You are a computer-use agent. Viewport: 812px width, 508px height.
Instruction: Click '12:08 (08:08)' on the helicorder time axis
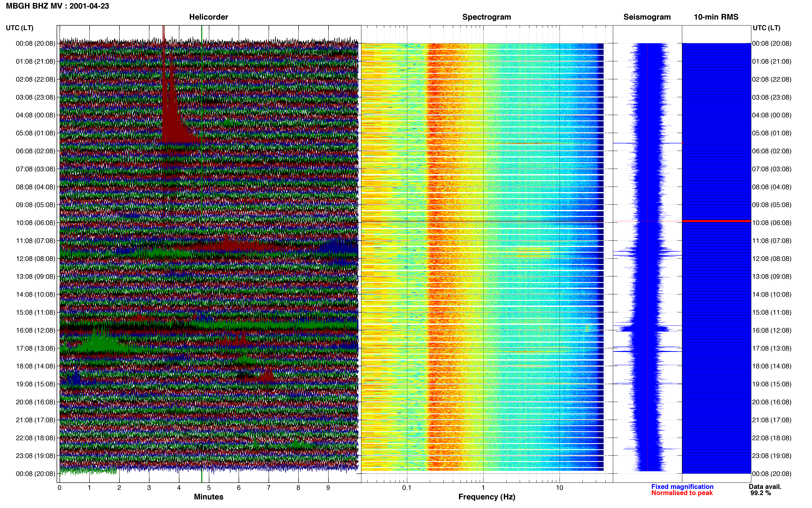coord(36,259)
